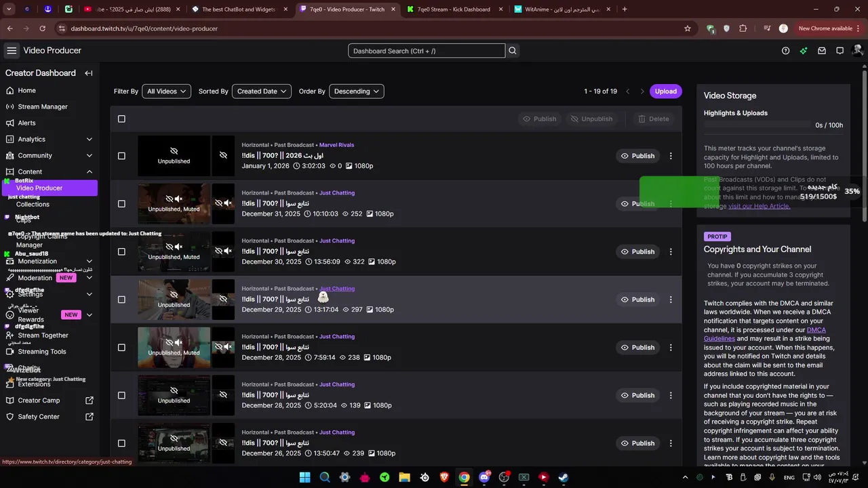This screenshot has width=868, height=488.
Task: Collapse the Creator Dashboard sidebar arrow
Action: click(89, 73)
